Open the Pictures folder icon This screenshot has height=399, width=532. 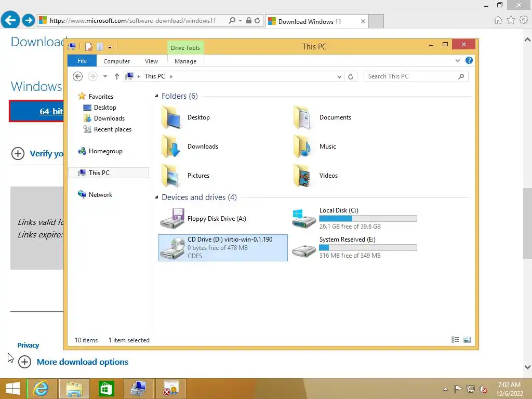[171, 176]
